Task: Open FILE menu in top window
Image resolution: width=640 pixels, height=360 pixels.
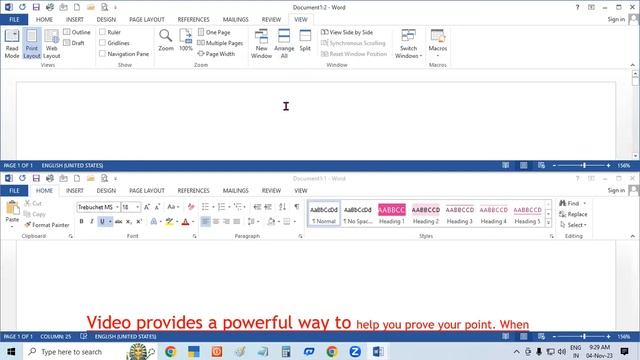Action: (14, 19)
